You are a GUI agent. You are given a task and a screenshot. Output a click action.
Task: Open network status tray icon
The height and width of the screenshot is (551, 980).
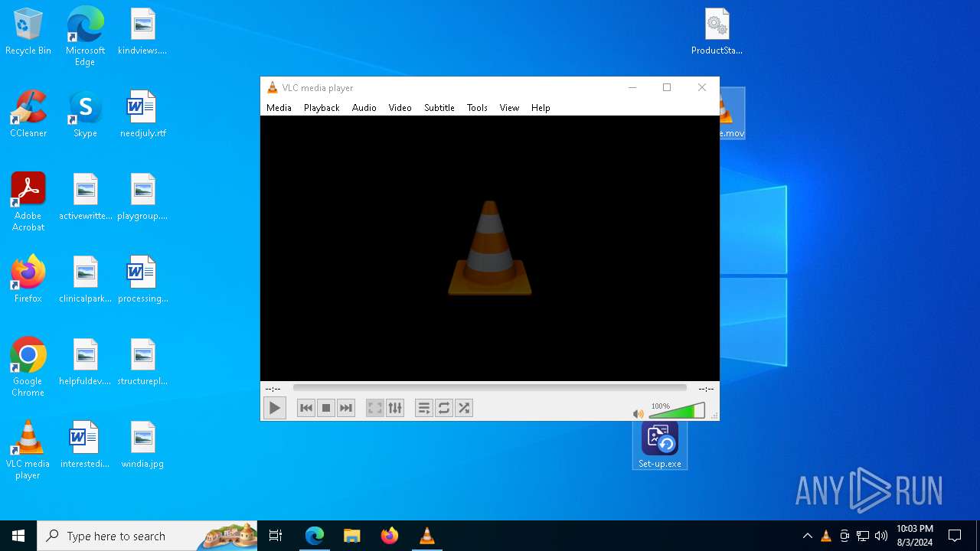[x=863, y=536]
